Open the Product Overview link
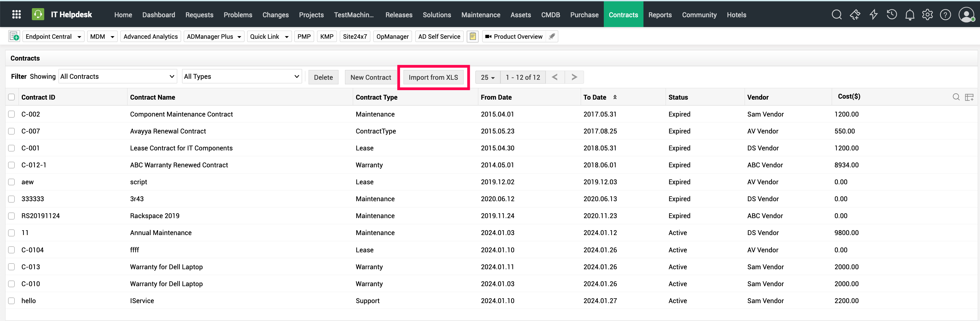Viewport: 980px width, 321px height. (x=514, y=36)
